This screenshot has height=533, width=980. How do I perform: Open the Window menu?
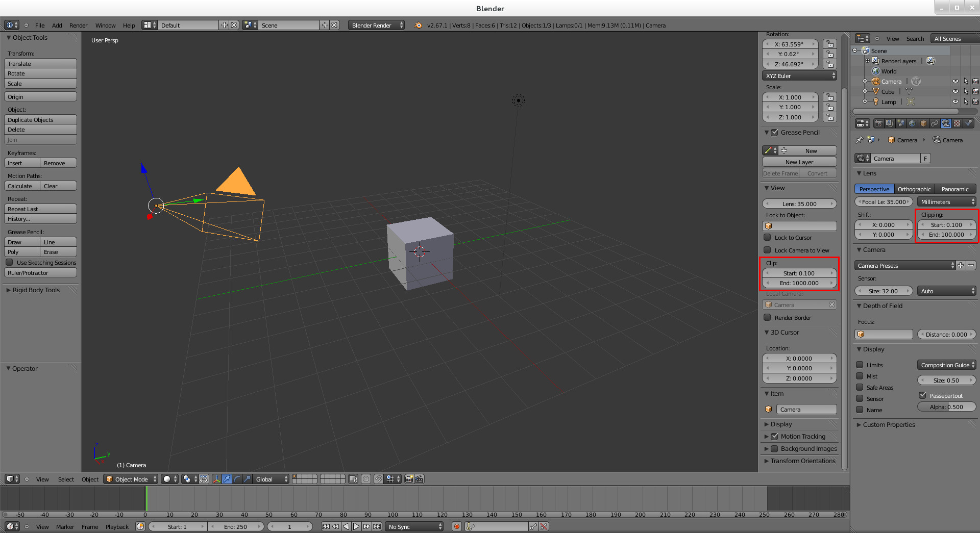point(105,25)
